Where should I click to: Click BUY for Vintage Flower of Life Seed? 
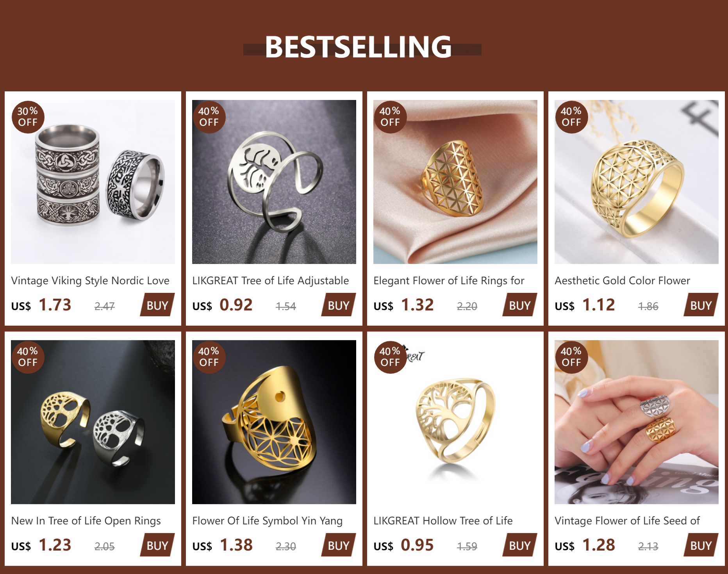pyautogui.click(x=701, y=545)
